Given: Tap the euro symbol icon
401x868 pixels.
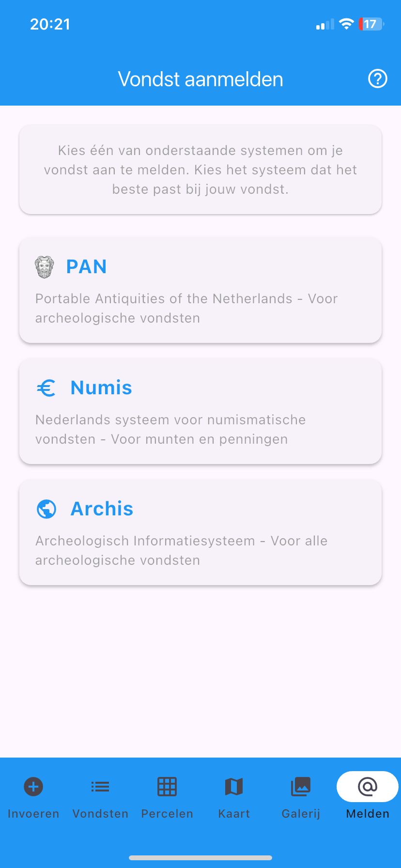Looking at the screenshot, I should pyautogui.click(x=46, y=388).
